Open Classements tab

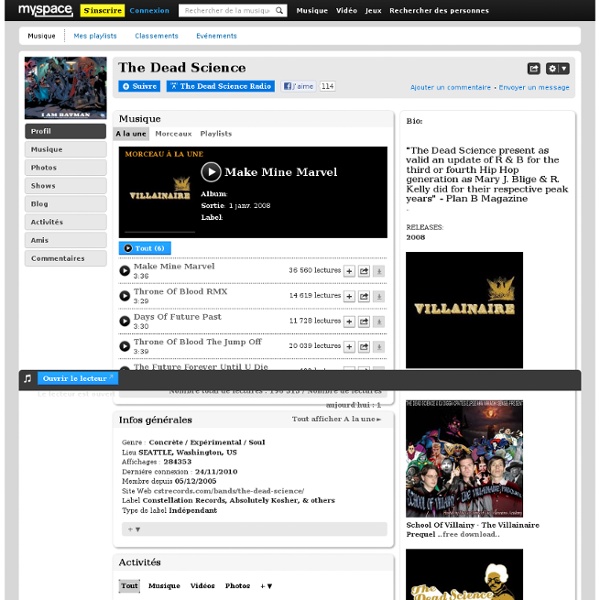(x=157, y=36)
